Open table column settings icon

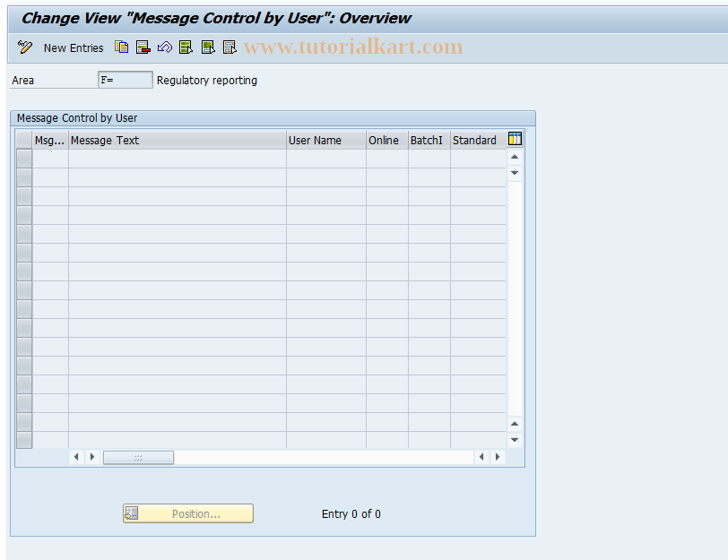(515, 139)
